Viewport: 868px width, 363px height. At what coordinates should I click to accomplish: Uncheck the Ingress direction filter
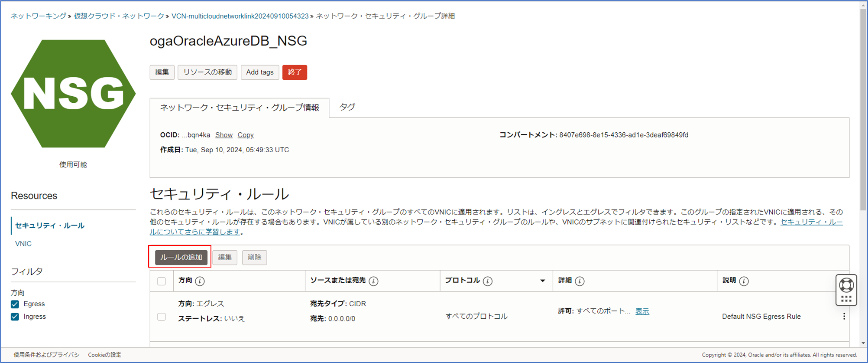[15, 317]
